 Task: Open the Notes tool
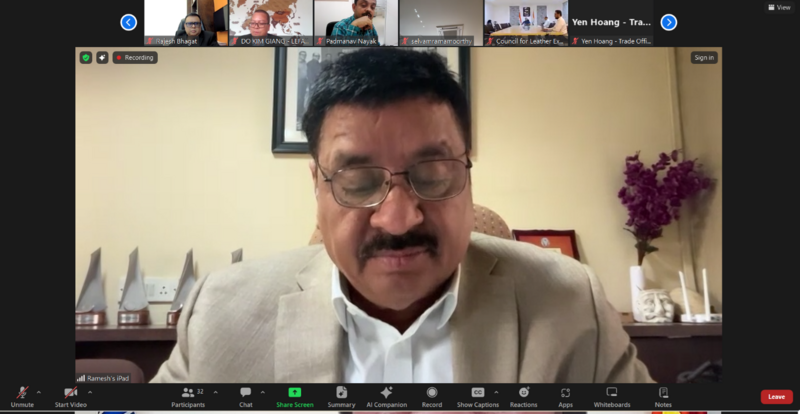pyautogui.click(x=663, y=396)
